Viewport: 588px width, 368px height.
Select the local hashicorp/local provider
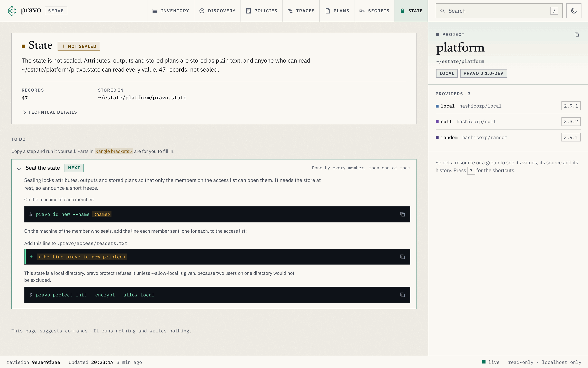[x=508, y=106]
